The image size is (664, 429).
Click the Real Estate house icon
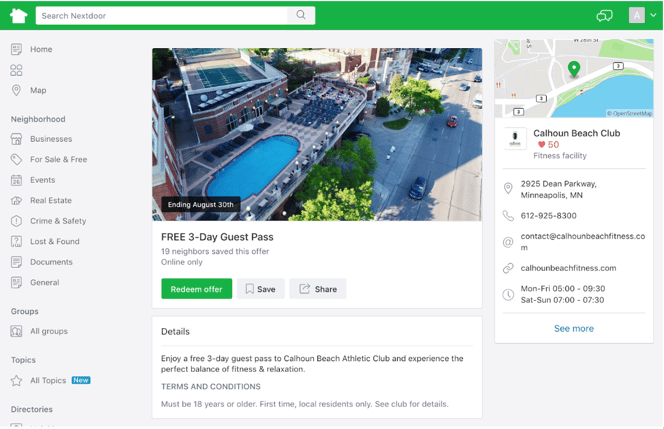click(x=16, y=200)
